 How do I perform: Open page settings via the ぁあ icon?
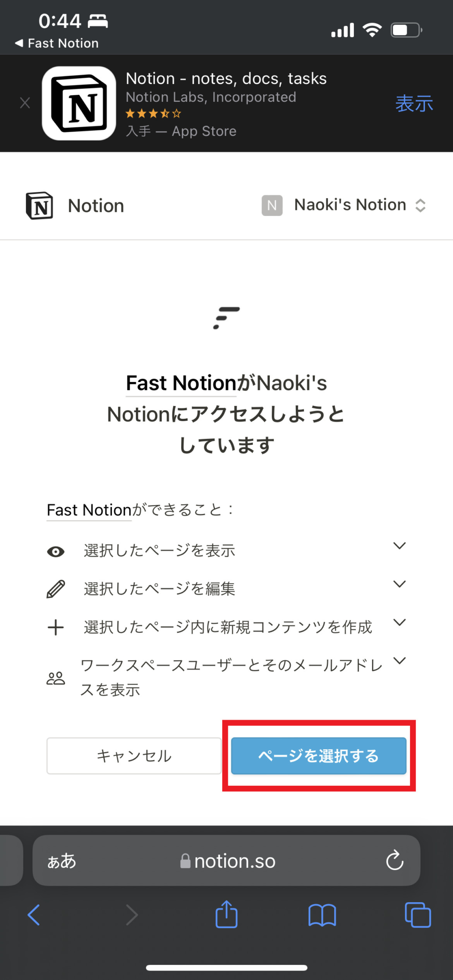61,860
